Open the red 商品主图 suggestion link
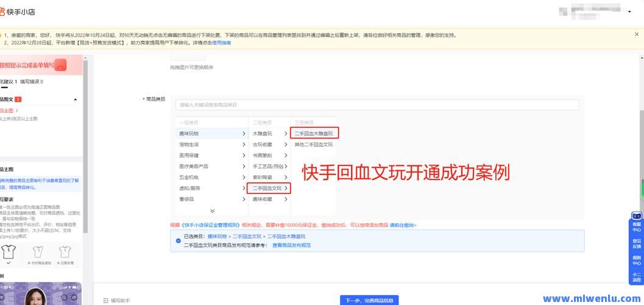Image resolution: width=644 pixels, height=305 pixels. pyautogui.click(x=8, y=110)
